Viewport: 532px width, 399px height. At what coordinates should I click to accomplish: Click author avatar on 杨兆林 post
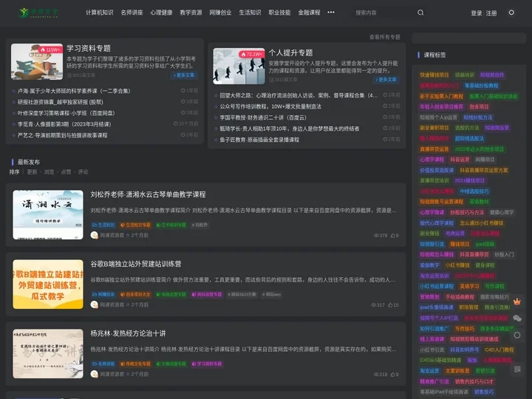95,374
